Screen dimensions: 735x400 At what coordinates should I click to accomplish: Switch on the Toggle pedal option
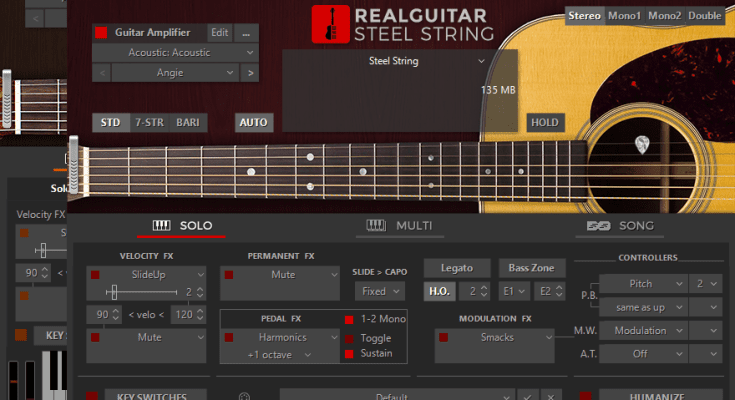click(349, 337)
